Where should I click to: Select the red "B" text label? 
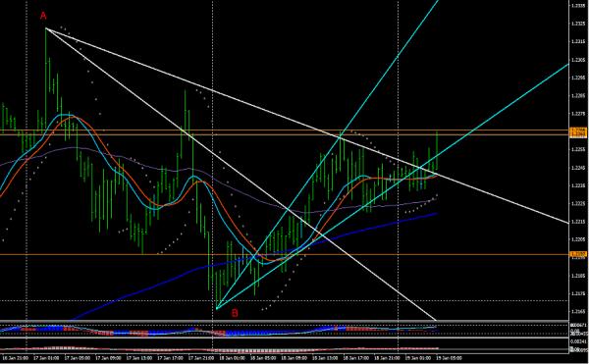(235, 313)
